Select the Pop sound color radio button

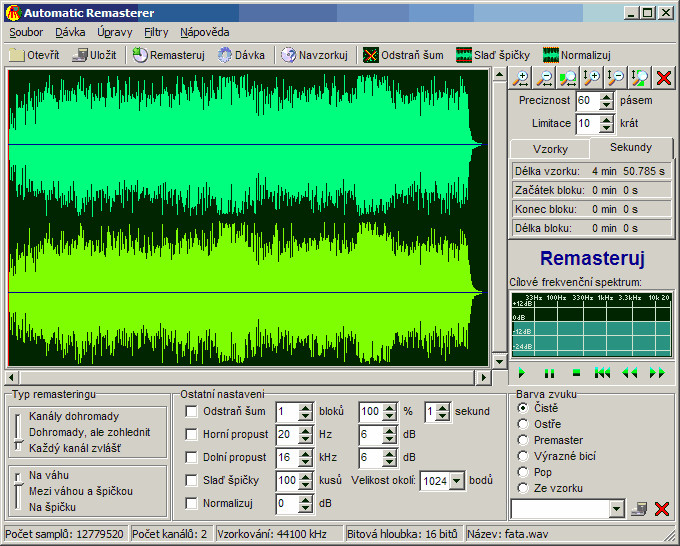click(x=523, y=472)
